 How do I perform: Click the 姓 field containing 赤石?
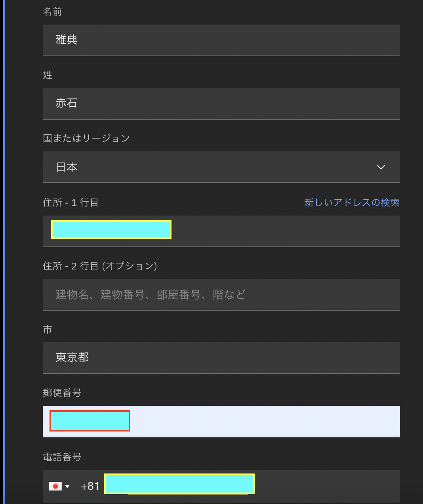coord(221,103)
